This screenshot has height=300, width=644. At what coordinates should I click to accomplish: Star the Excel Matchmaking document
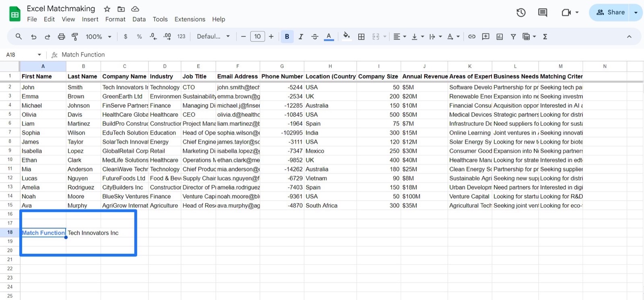(x=107, y=9)
